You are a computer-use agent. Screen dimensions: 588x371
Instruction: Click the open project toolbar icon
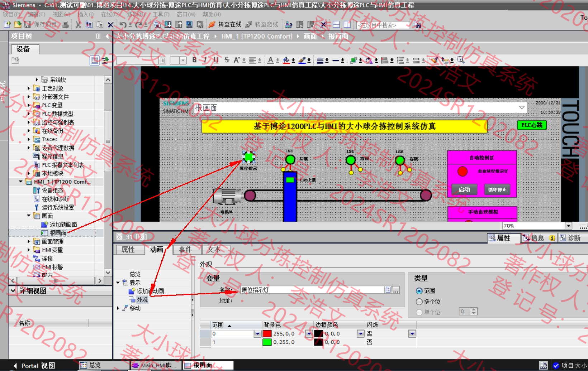pyautogui.click(x=18, y=24)
